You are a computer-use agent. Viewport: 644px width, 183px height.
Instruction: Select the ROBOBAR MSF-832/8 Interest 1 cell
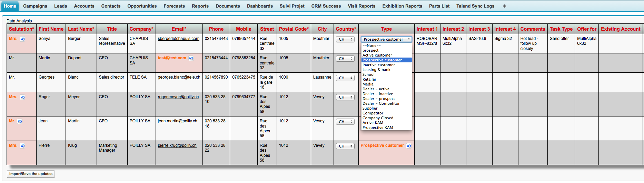tap(427, 43)
